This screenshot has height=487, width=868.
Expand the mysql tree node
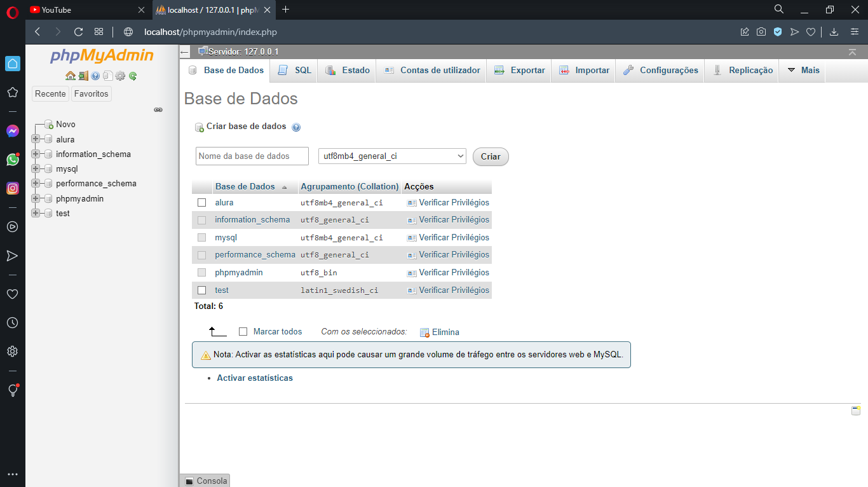(36, 169)
